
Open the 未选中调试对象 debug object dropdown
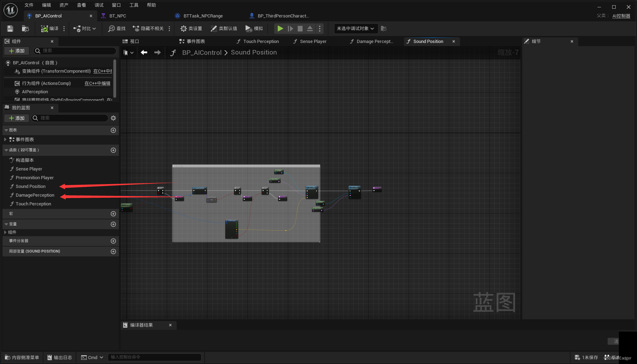(355, 29)
